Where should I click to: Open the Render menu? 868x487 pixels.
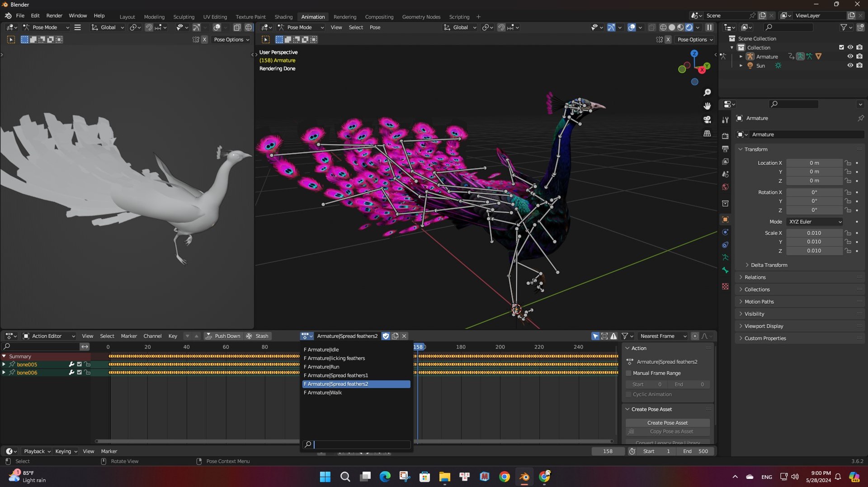[54, 16]
